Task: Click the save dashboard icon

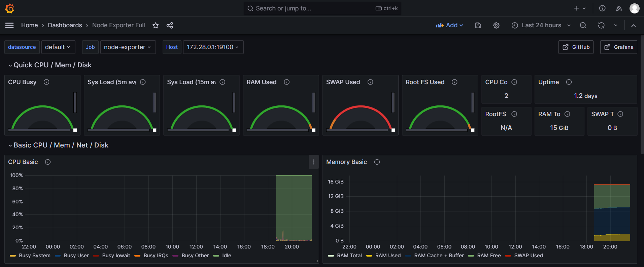Action: point(478,26)
